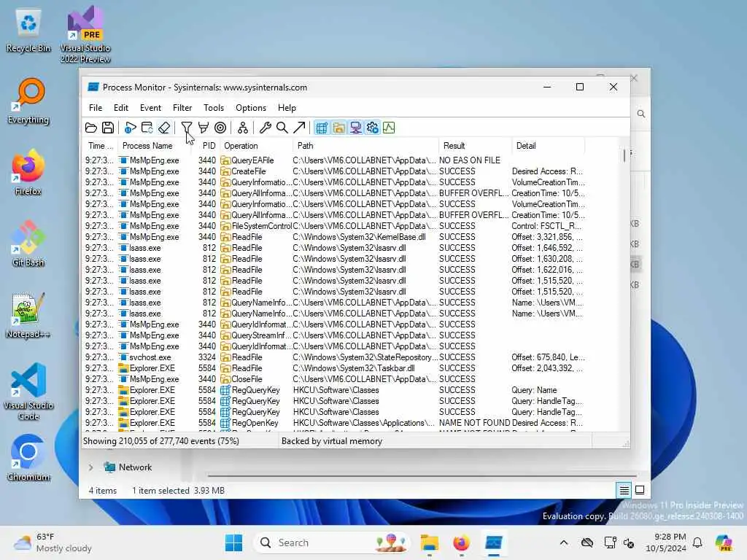This screenshot has height=560, width=747.
Task: Select the Explorer.EXE RegOpenKey row
Action: pos(335,424)
